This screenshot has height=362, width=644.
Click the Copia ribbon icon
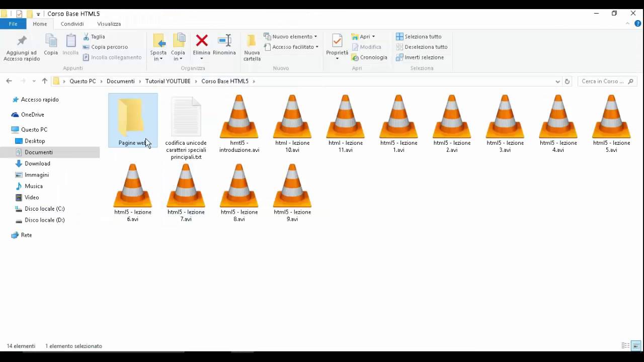51,45
